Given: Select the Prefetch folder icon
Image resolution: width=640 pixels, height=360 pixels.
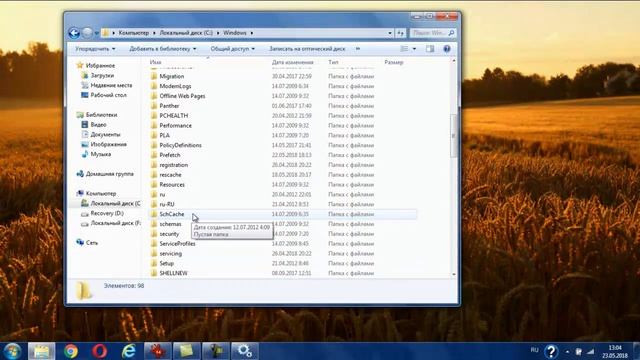Looking at the screenshot, I should [154, 155].
